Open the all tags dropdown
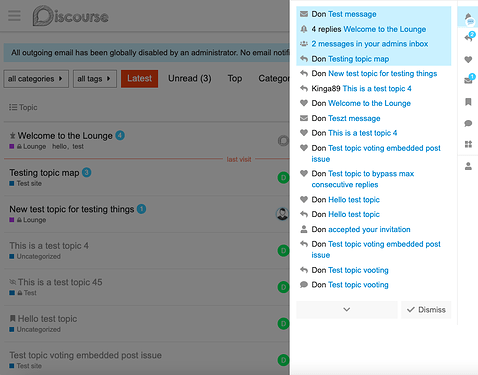Image resolution: width=478 pixels, height=375 pixels. point(95,79)
